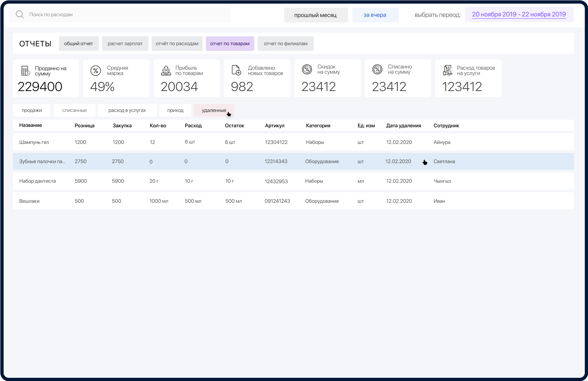Click the Сотрудник column header
The width and height of the screenshot is (588, 381).
click(446, 125)
